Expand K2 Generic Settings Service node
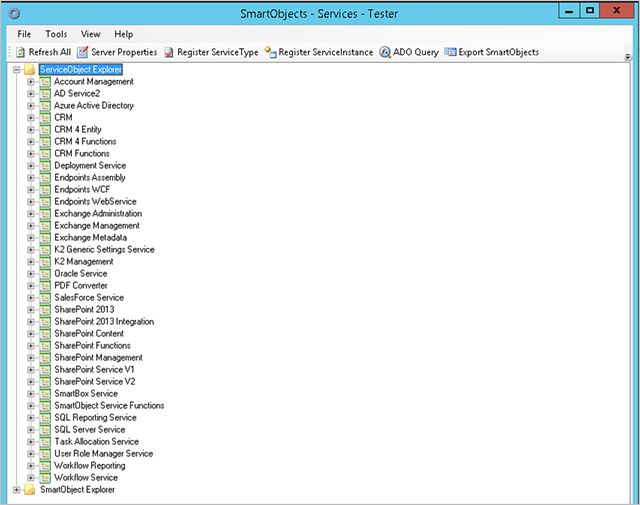640x505 pixels. coord(31,249)
